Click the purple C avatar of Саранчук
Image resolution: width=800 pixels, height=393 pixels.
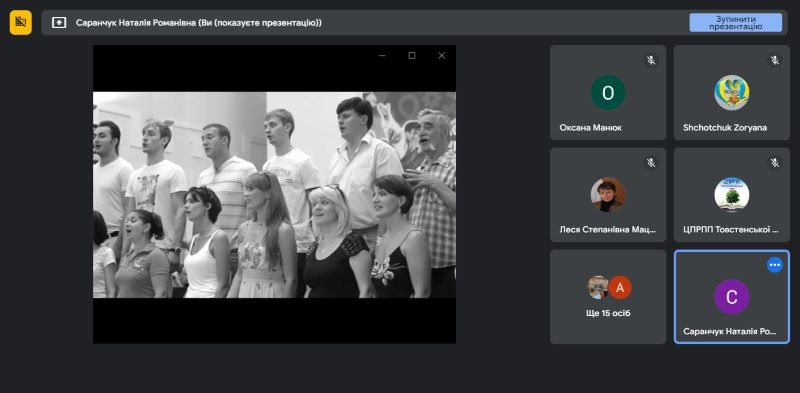click(x=732, y=297)
